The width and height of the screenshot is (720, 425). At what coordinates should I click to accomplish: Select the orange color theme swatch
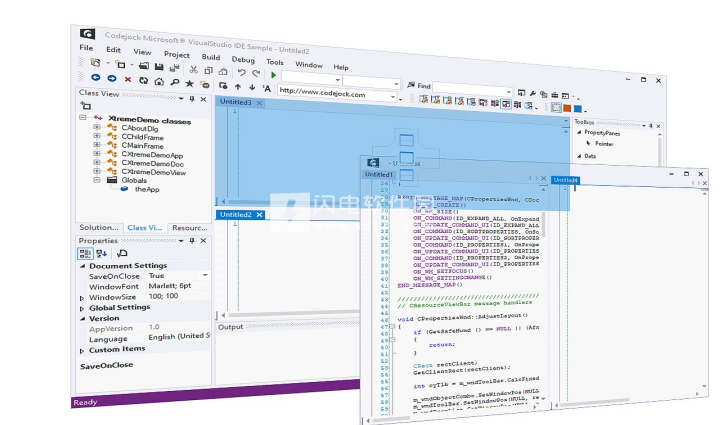pyautogui.click(x=567, y=108)
